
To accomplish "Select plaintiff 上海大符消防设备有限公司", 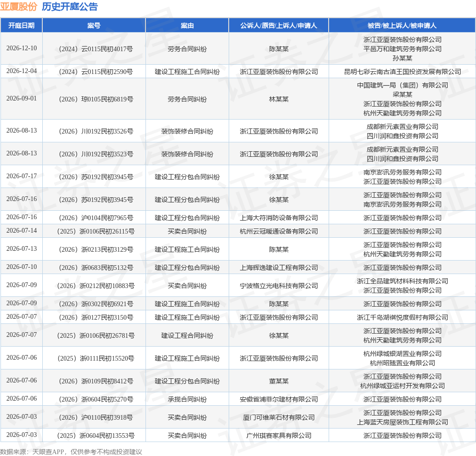I will [279, 218].
